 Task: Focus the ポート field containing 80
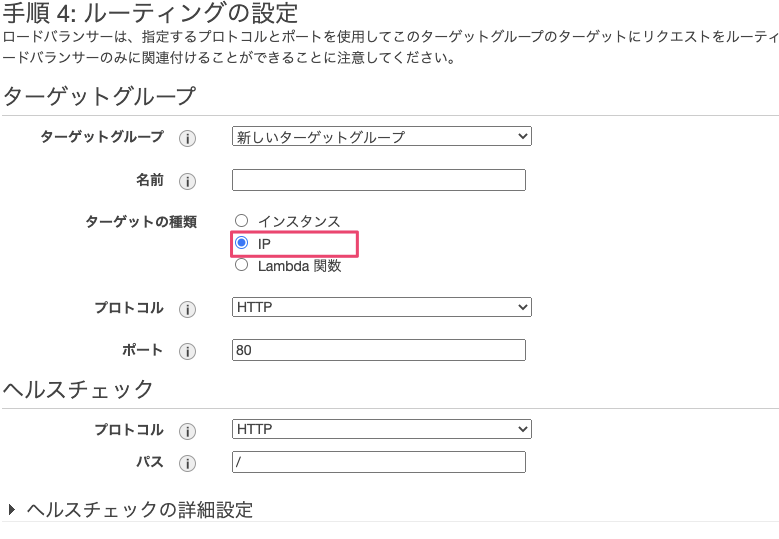click(378, 350)
